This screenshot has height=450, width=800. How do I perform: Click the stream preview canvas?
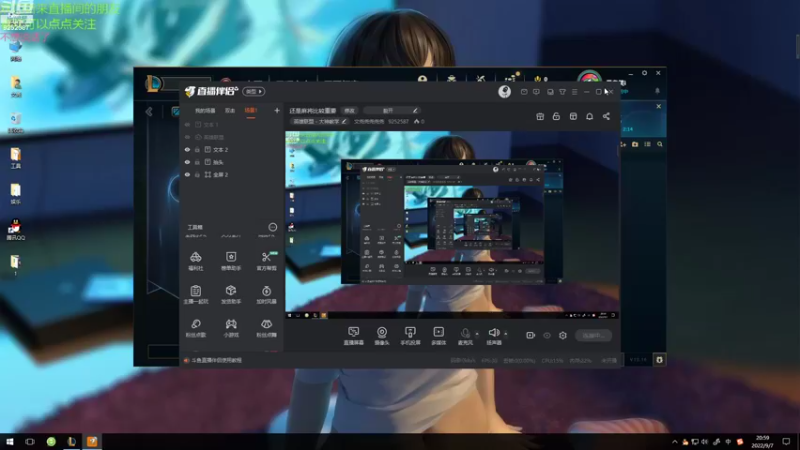click(452, 225)
